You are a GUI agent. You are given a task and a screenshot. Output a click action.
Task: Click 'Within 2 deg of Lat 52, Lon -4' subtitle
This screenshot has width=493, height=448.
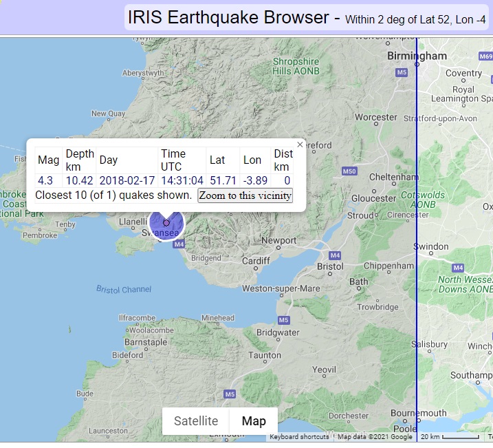coord(415,19)
